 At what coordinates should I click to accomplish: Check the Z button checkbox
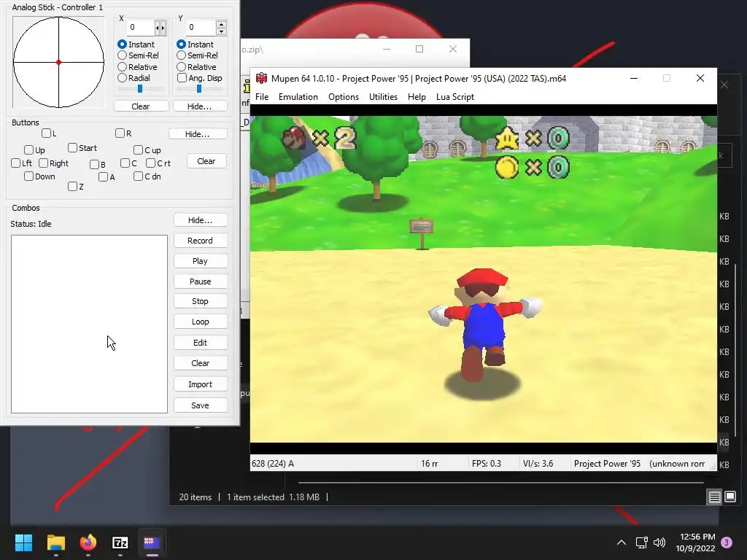(72, 186)
